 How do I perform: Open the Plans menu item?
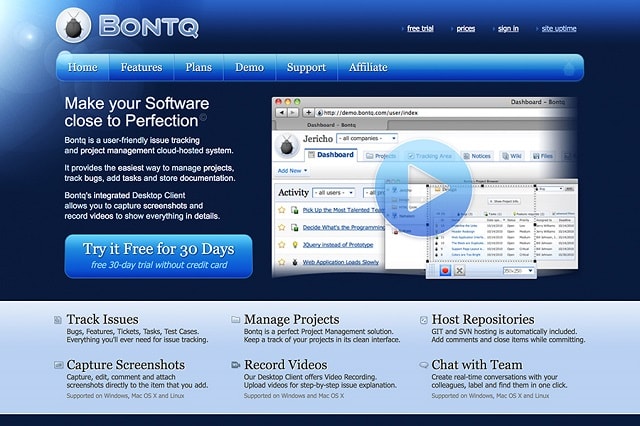198,67
